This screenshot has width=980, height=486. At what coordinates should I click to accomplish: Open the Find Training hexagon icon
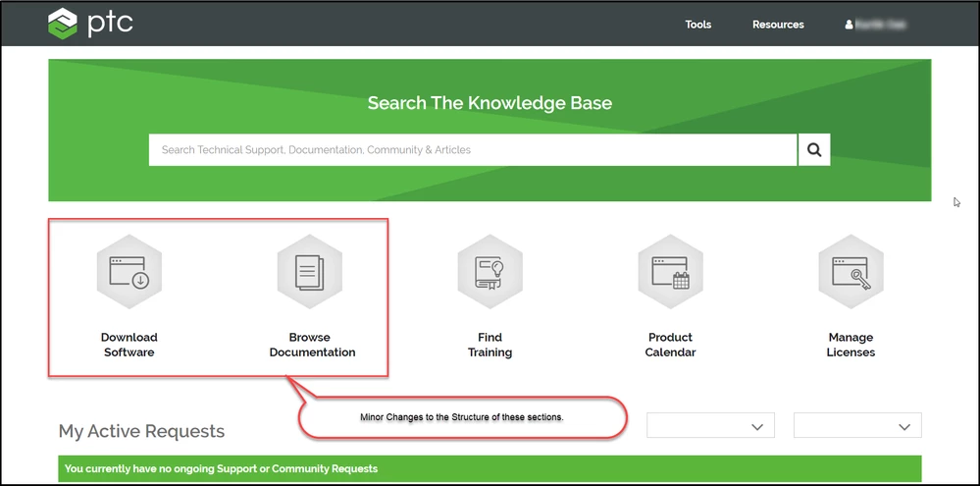pyautogui.click(x=490, y=271)
